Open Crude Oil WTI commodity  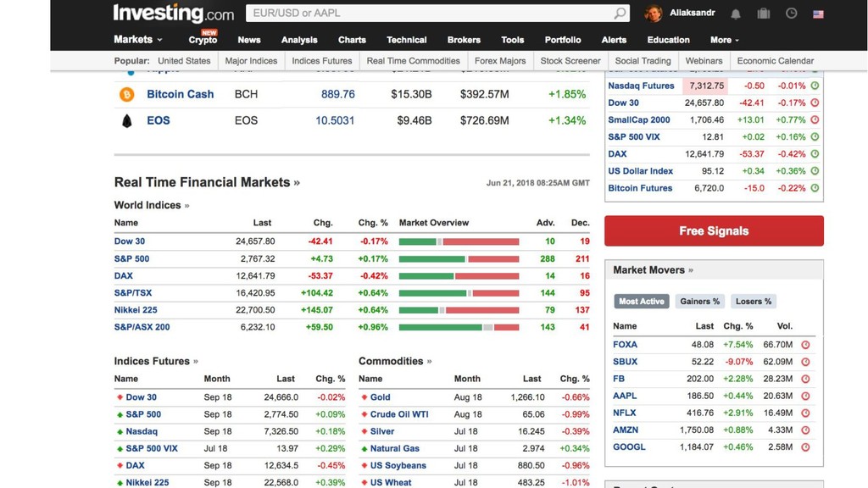399,414
